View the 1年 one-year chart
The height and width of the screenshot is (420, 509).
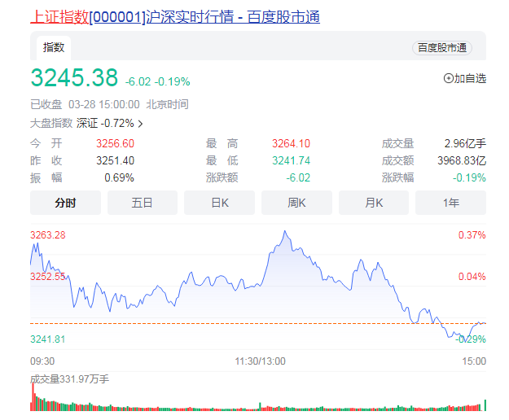450,203
